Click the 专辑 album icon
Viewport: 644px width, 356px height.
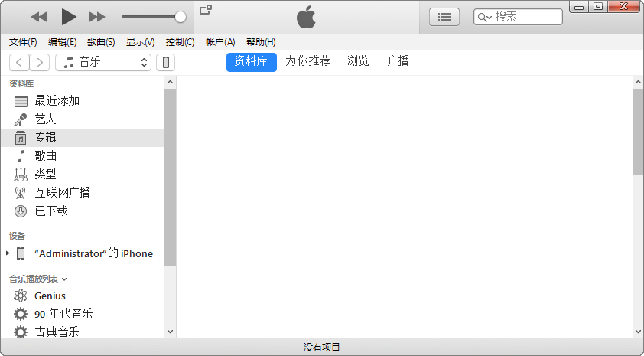tap(21, 138)
